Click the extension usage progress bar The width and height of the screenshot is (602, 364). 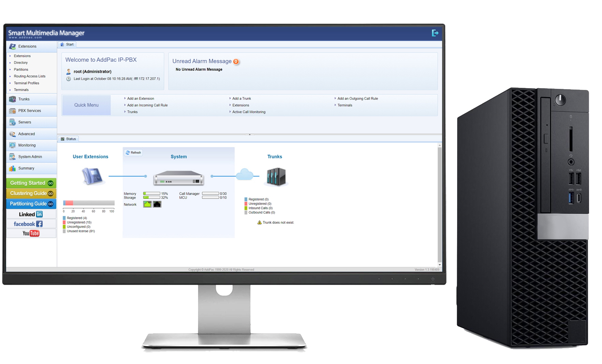pyautogui.click(x=89, y=203)
